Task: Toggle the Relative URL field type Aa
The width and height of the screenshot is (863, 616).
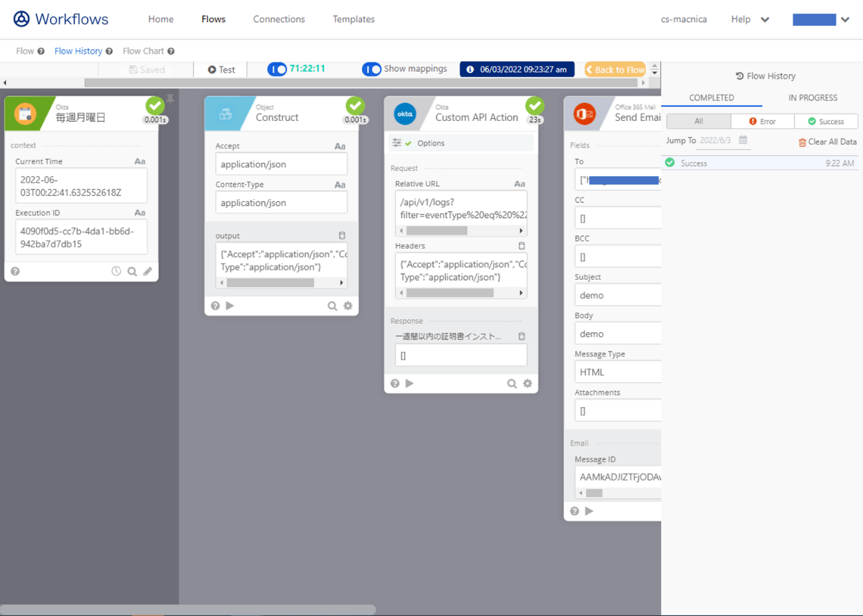Action: point(520,184)
